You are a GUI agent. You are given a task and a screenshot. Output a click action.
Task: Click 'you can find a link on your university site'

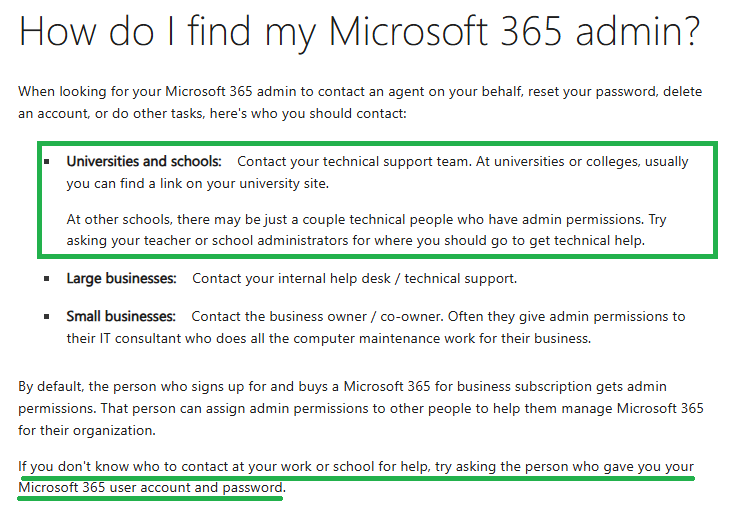coord(197,184)
